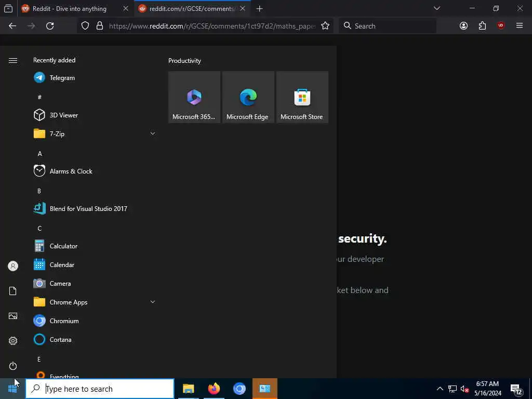Click the network tray icon

coord(453,389)
